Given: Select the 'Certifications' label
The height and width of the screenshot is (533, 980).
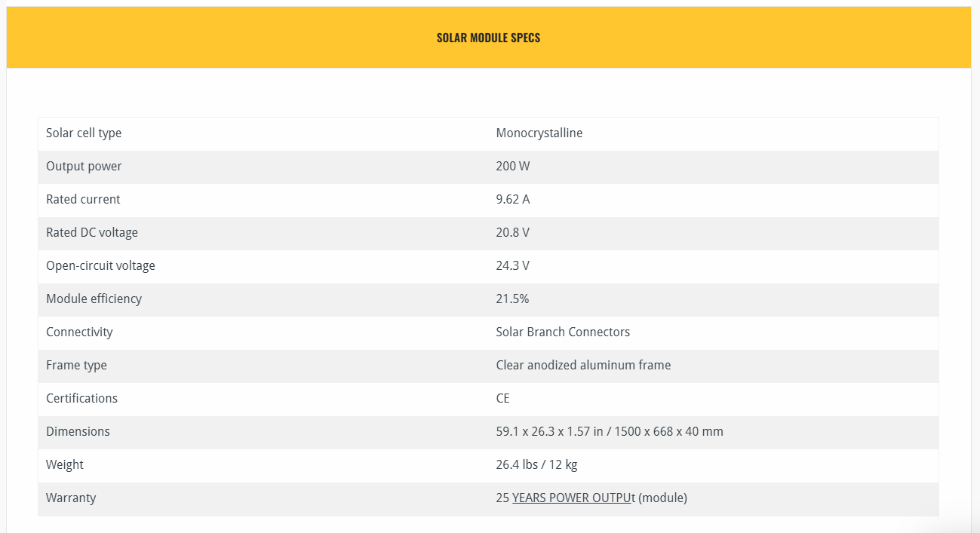Looking at the screenshot, I should point(81,398).
